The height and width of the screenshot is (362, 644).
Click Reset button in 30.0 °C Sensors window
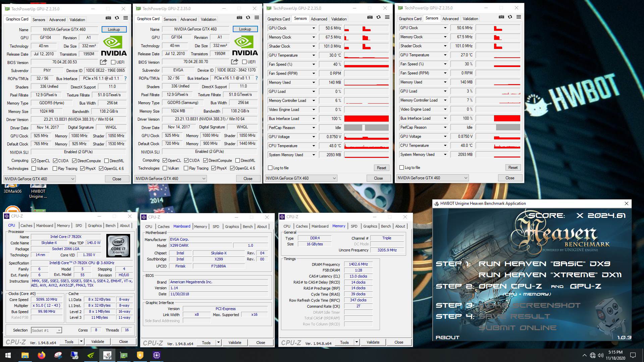coord(381,168)
